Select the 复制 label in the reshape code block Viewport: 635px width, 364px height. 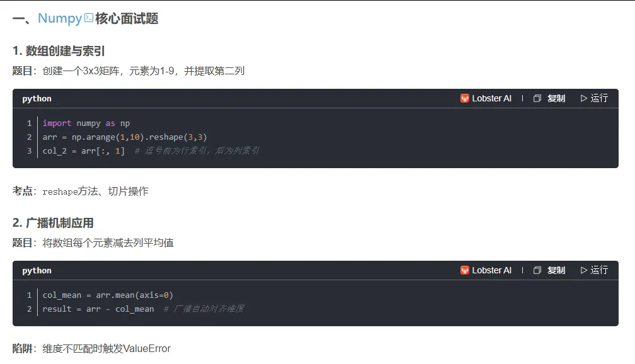556,98
